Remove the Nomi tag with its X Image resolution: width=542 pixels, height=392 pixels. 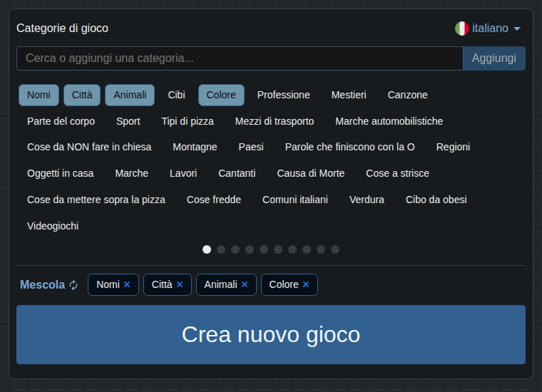(x=127, y=284)
